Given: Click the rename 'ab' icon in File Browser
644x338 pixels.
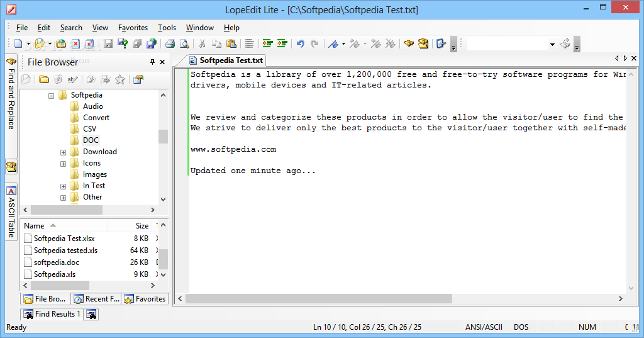Looking at the screenshot, I should [x=73, y=79].
